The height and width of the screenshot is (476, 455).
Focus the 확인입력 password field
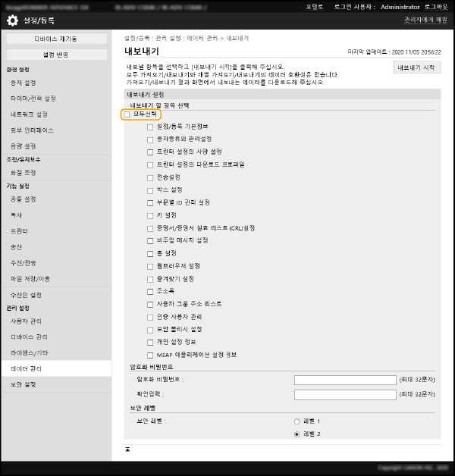coord(344,395)
